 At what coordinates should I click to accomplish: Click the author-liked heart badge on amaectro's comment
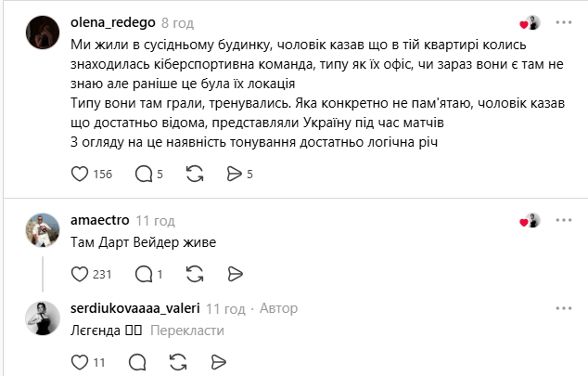530,220
